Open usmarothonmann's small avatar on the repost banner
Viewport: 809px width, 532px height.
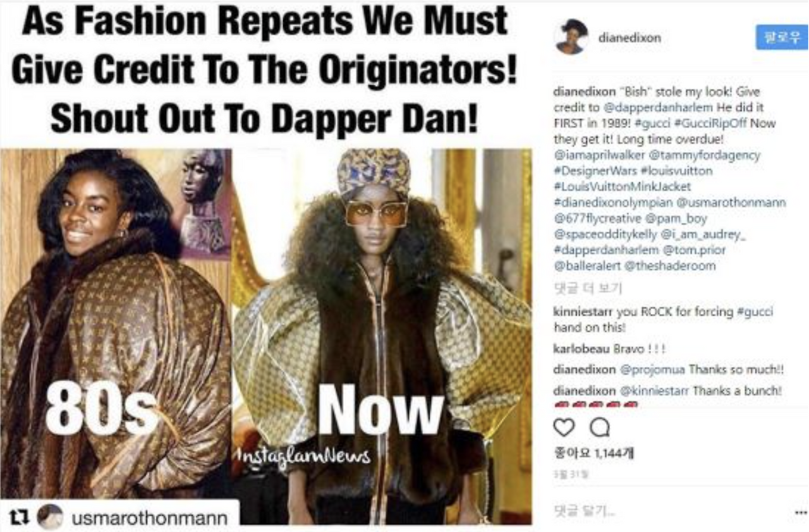49,517
